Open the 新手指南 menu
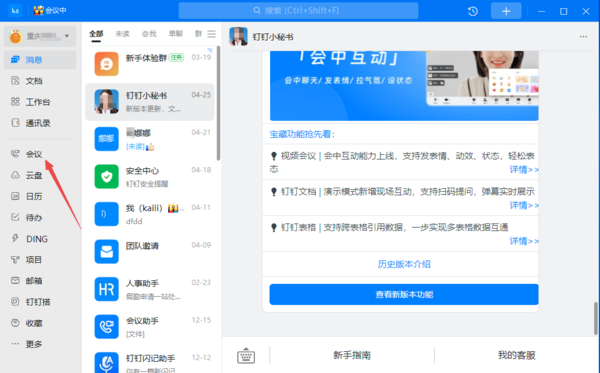The image size is (600, 373). point(352,355)
